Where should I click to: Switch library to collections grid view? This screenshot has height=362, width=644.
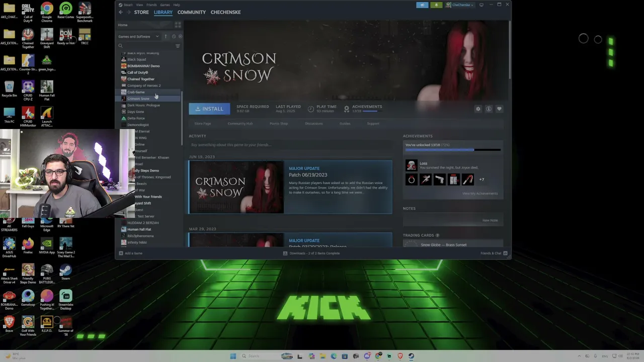point(178,25)
